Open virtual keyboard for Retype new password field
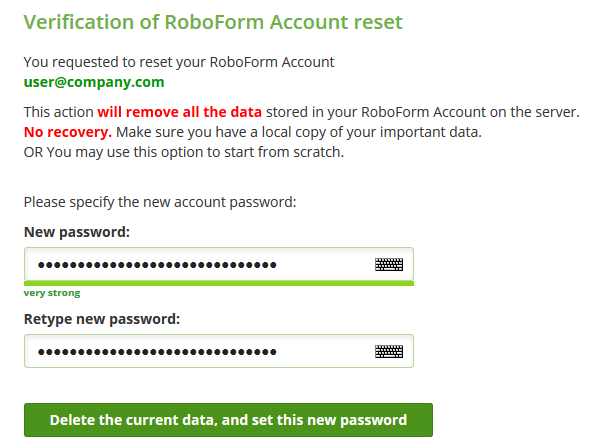The height and width of the screenshot is (446, 590). [x=389, y=352]
